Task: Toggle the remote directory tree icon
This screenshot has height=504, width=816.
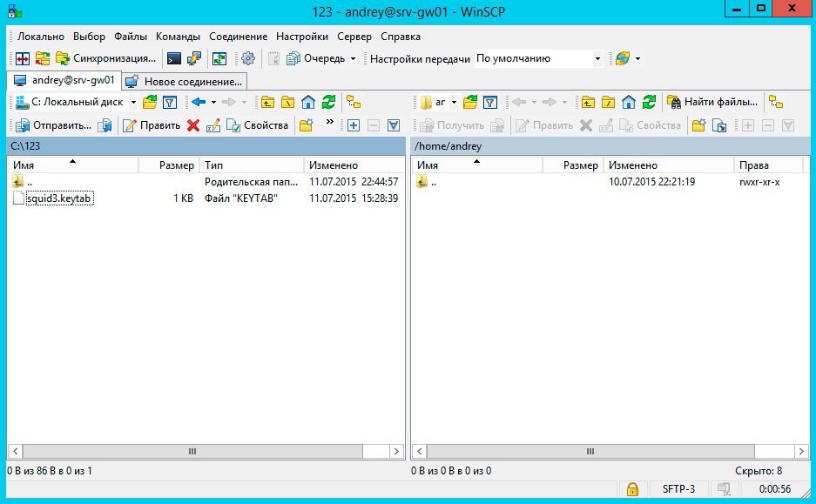Action: point(776,103)
